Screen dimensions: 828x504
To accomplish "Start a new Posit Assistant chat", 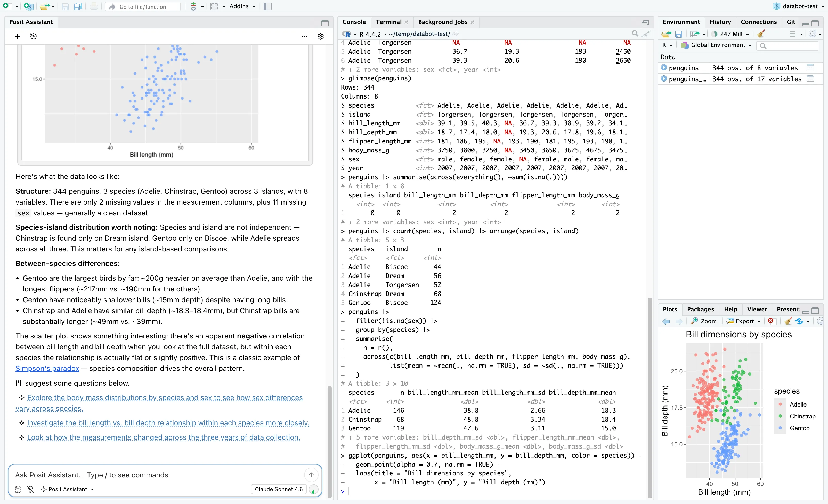I will pos(17,36).
